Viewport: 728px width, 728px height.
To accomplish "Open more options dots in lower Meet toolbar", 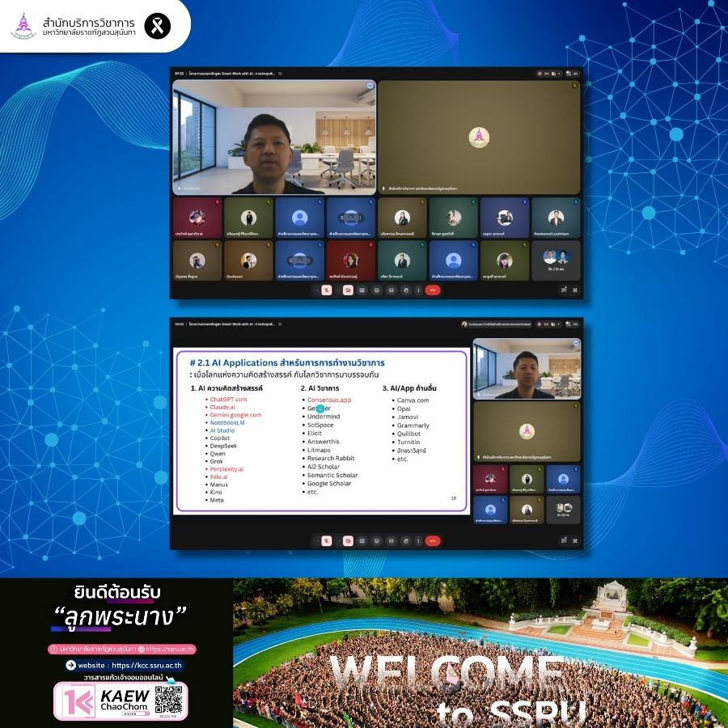I will pyautogui.click(x=418, y=541).
